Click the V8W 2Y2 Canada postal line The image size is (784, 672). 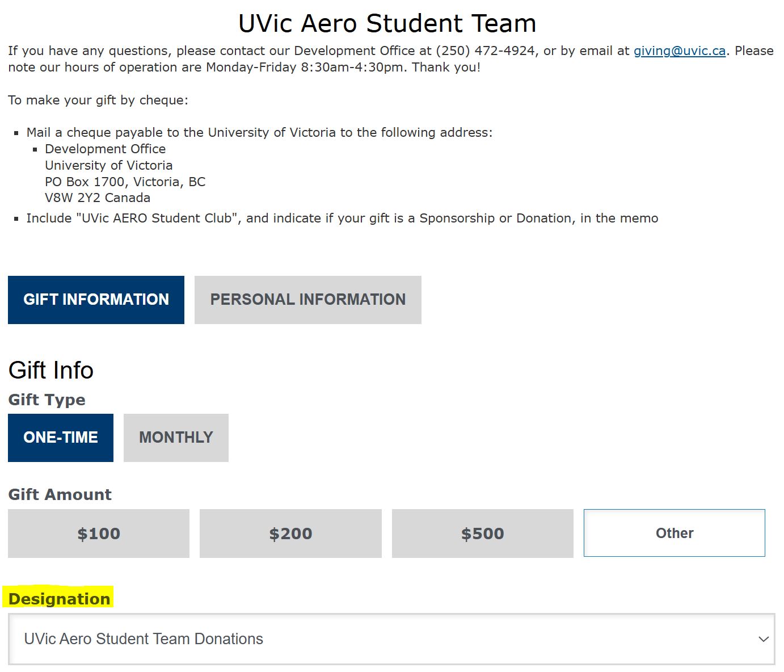[98, 198]
